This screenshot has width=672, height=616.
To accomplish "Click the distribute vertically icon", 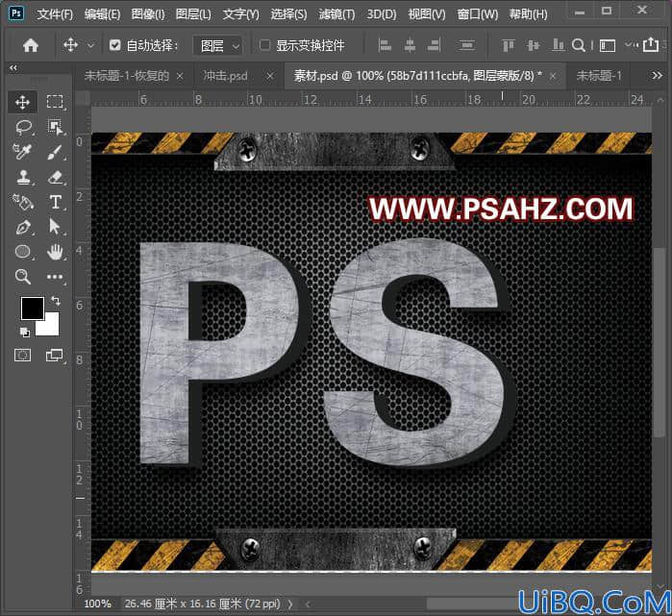I will [466, 45].
